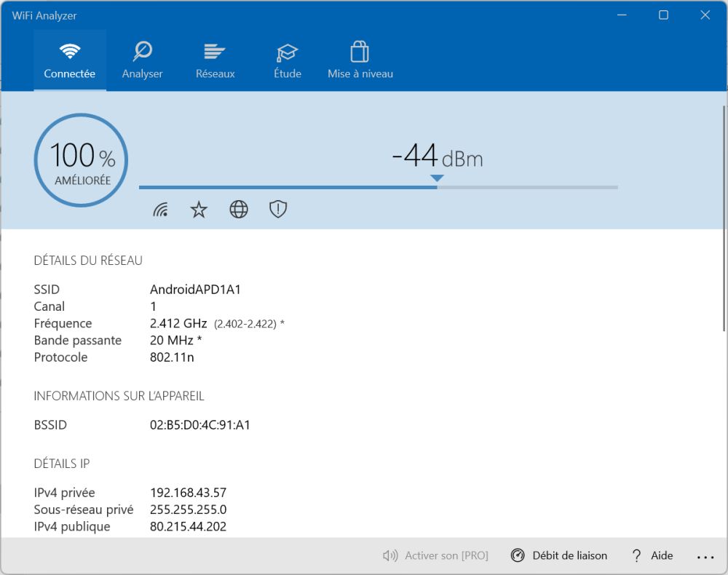Click the public IPv4 address 80.215.44.202
Viewport: 728px width, 575px height.
[x=188, y=526]
